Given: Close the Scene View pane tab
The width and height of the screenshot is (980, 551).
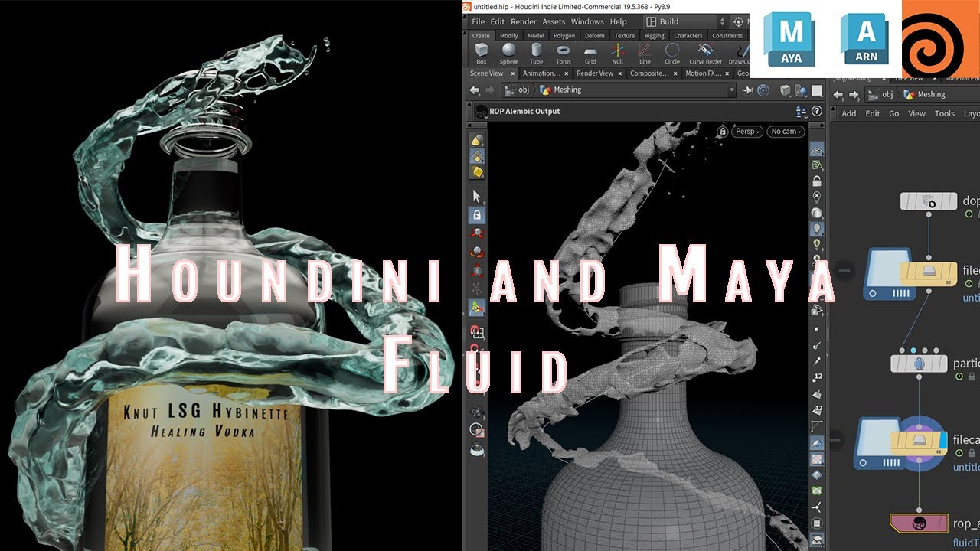Looking at the screenshot, I should pos(513,73).
